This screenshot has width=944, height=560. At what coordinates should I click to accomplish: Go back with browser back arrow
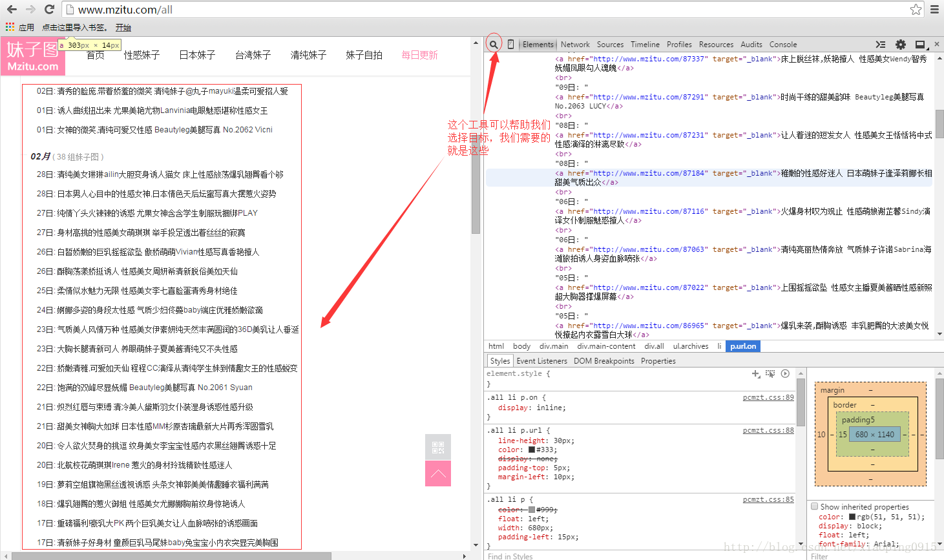(x=12, y=10)
